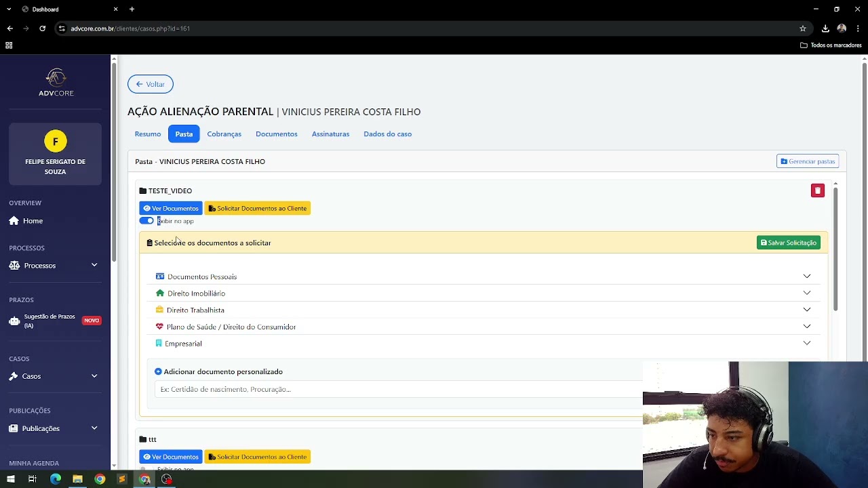Click the Empresarial building icon
The height and width of the screenshot is (488, 868).
tap(159, 344)
